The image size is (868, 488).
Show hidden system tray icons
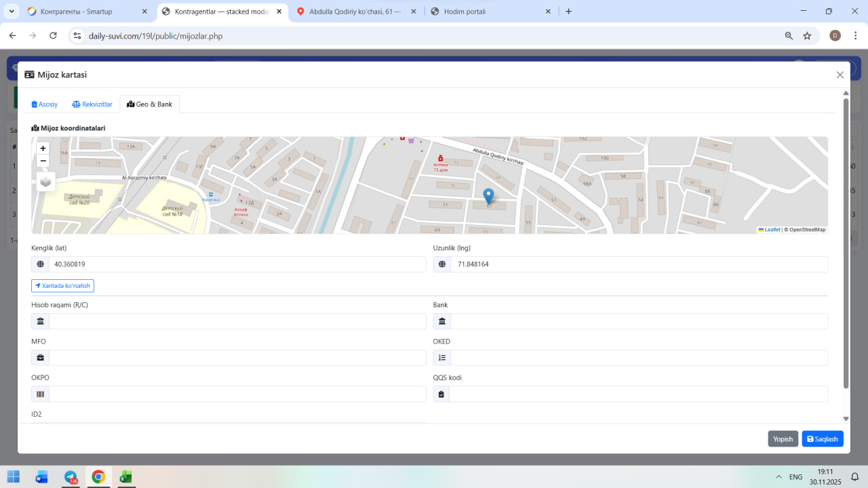(x=778, y=477)
